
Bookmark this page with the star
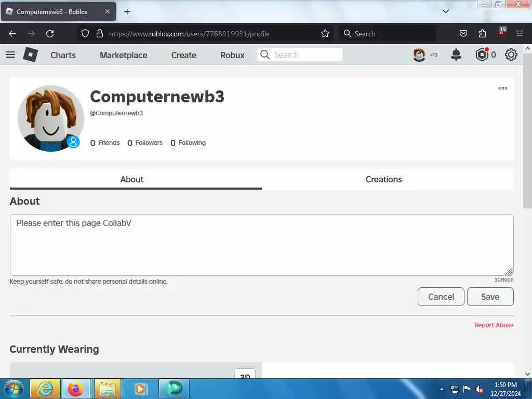(325, 33)
